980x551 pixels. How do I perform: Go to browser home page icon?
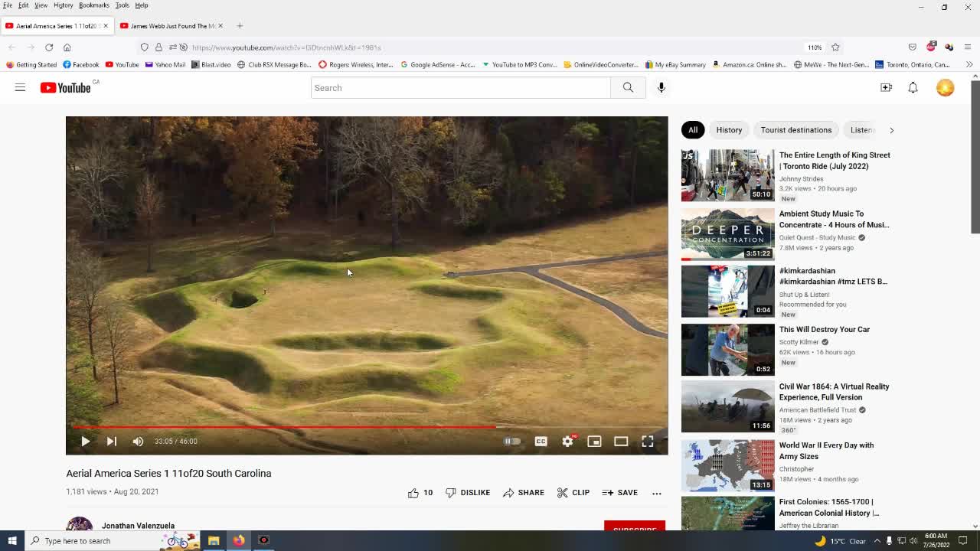tap(67, 47)
